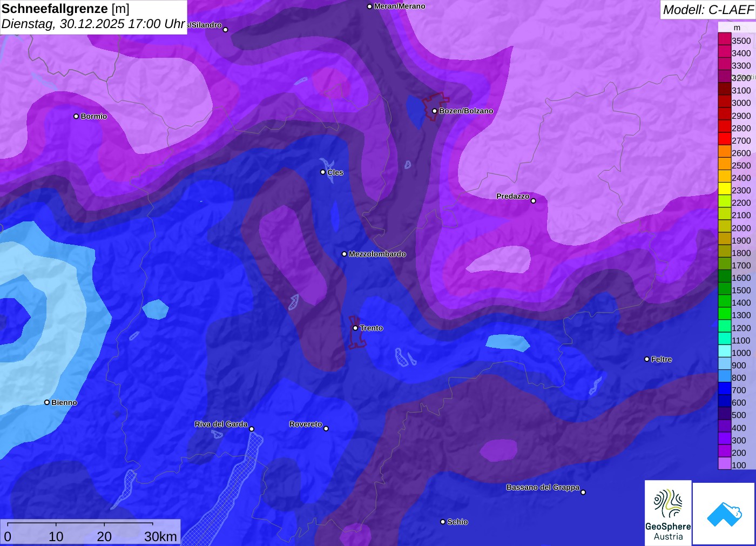Click the Trento city outline polygon
The image size is (756, 546).
click(x=356, y=332)
